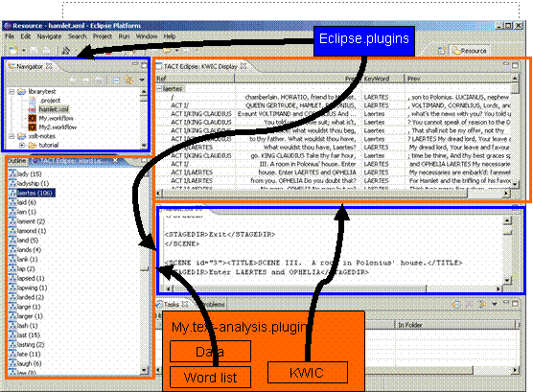
Task: Click Navigator's back arrow icon
Action: 73,80
